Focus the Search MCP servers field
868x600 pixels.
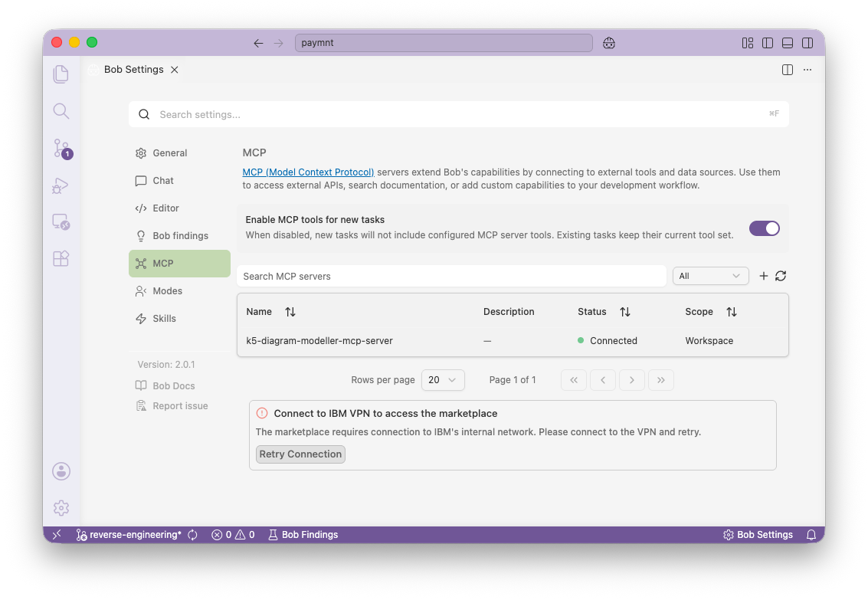(x=452, y=276)
